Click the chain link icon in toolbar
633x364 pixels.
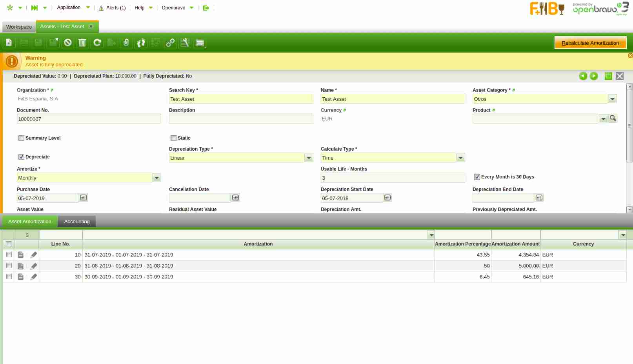click(x=170, y=43)
